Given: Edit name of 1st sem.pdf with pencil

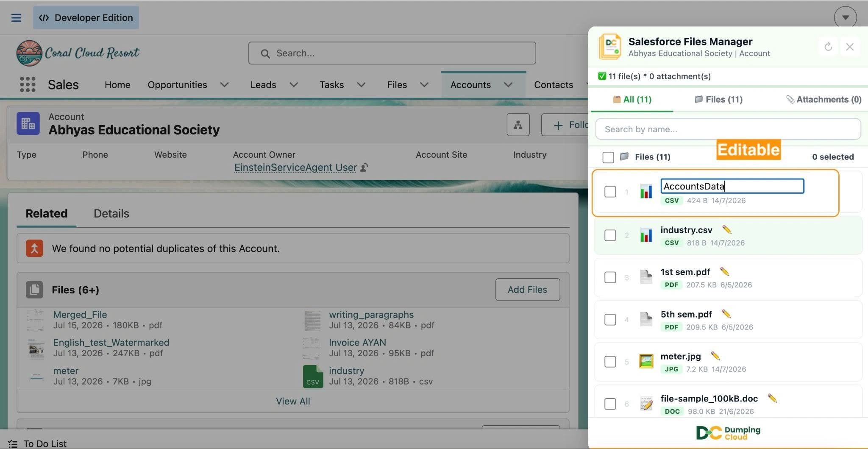Looking at the screenshot, I should pyautogui.click(x=724, y=271).
